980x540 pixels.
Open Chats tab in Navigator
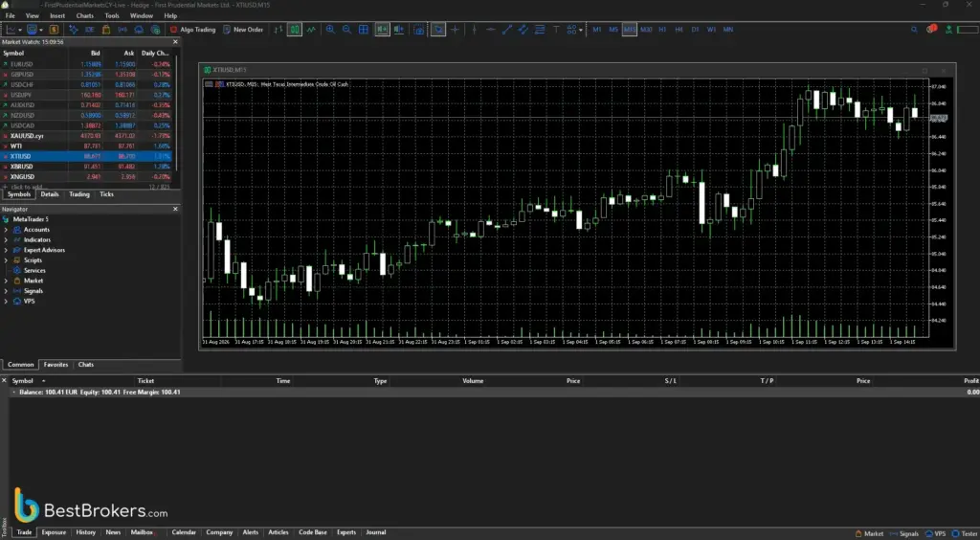(85, 365)
